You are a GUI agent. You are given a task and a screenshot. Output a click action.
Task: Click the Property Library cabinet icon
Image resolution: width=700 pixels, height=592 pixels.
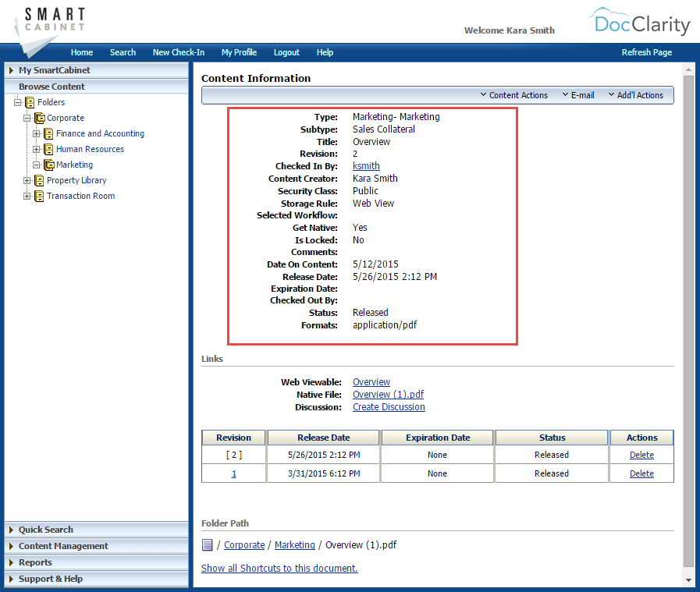pos(38,180)
